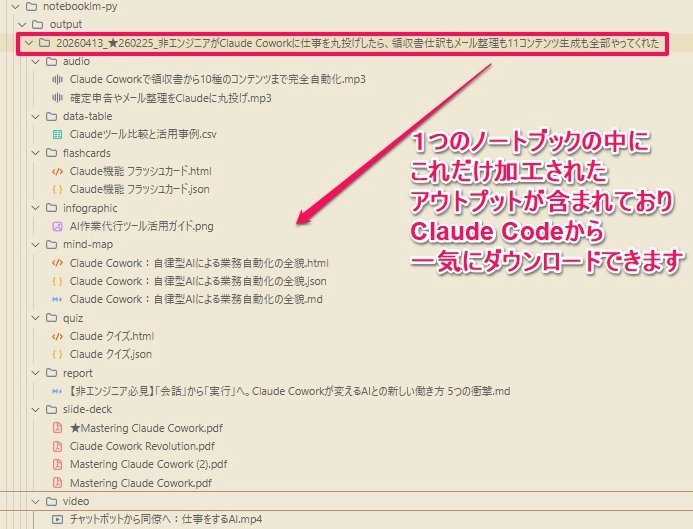Select the output folder name

pyautogui.click(x=66, y=24)
